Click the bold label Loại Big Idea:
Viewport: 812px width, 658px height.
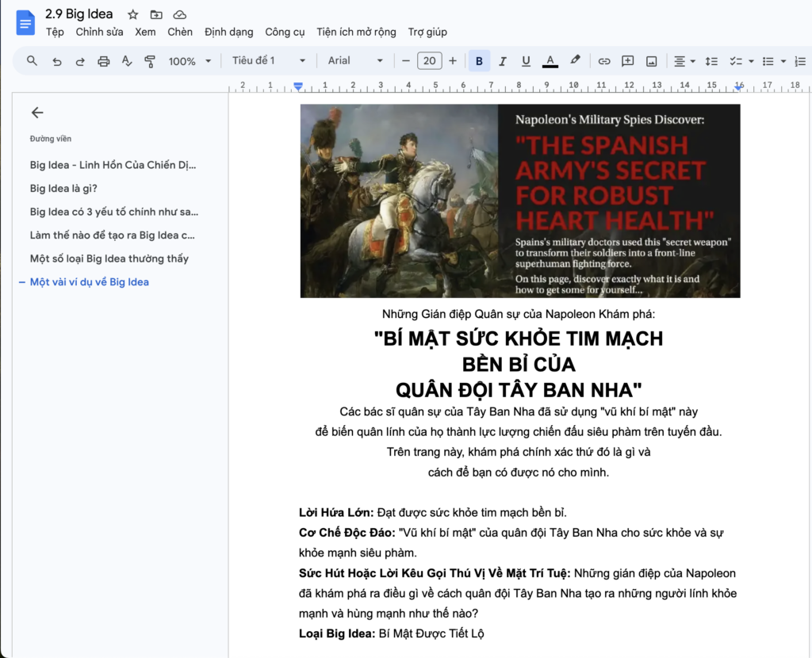(337, 633)
